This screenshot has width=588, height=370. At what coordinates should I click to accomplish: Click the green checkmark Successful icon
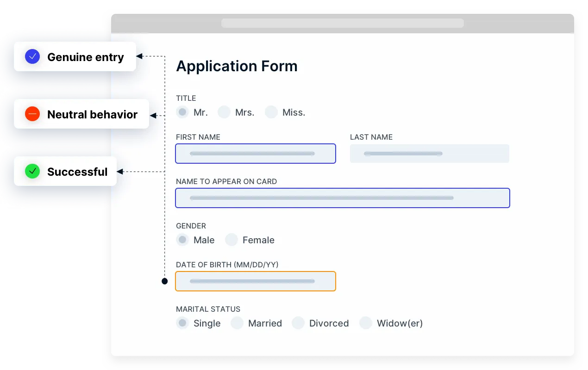[32, 172]
